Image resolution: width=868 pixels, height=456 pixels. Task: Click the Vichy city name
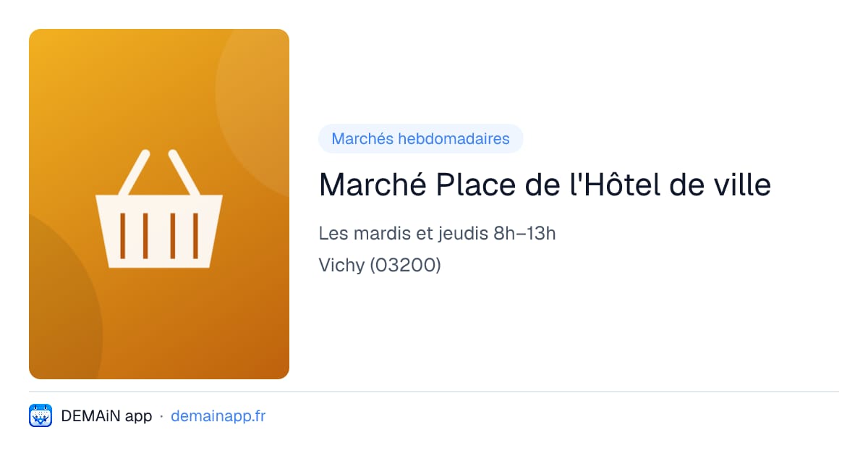click(341, 266)
